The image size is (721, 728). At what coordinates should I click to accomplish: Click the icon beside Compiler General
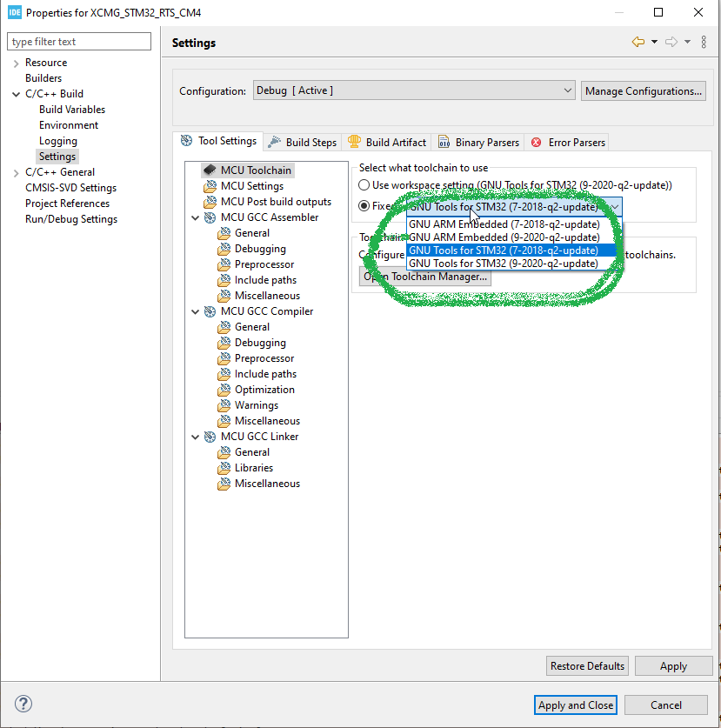click(x=224, y=327)
